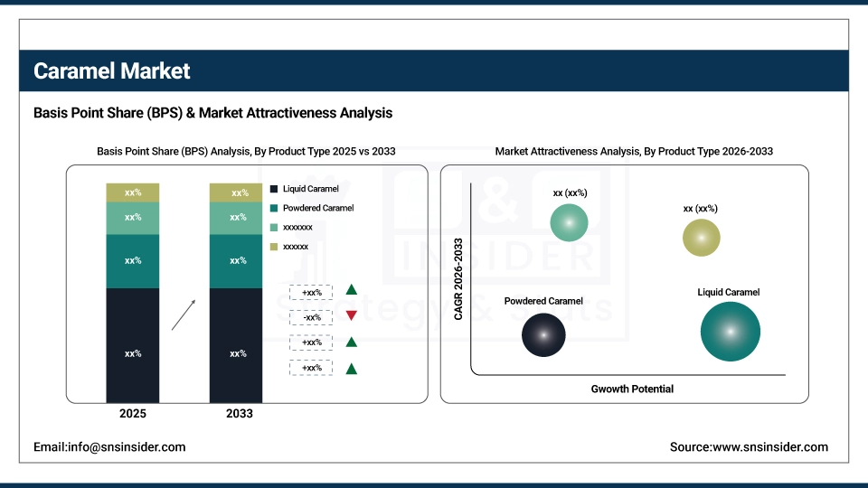Click the olive yellow bubble in chart
This screenshot has height=488, width=868.
(701, 238)
